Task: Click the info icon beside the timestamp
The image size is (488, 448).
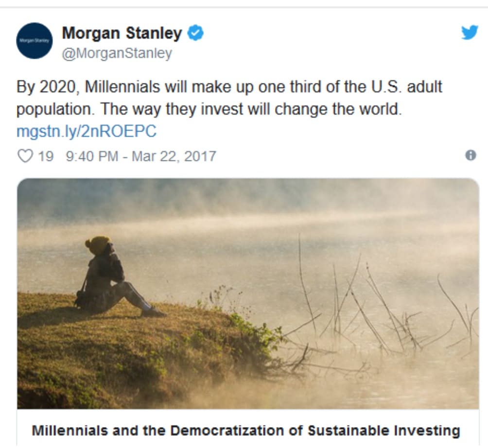Action: (470, 155)
